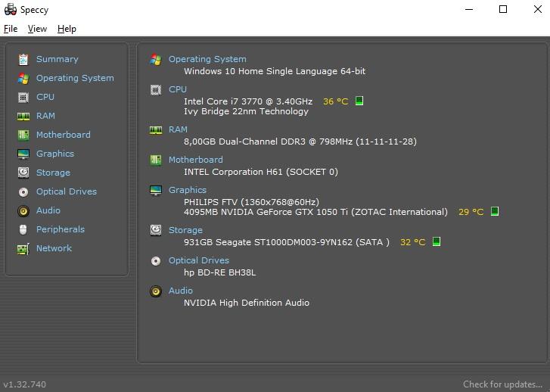Screen dimensions: 550x392
Task: Click the GPU temperature green indicator icon
Action: [x=495, y=211]
